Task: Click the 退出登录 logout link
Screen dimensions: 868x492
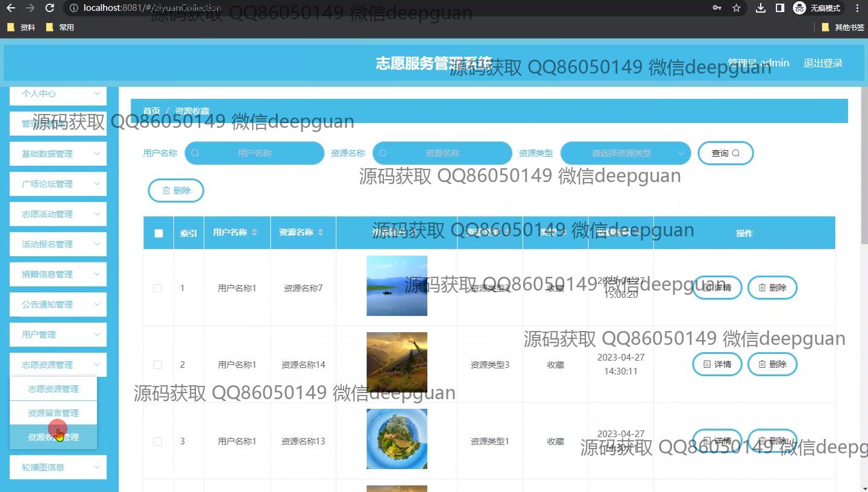Action: (x=823, y=63)
